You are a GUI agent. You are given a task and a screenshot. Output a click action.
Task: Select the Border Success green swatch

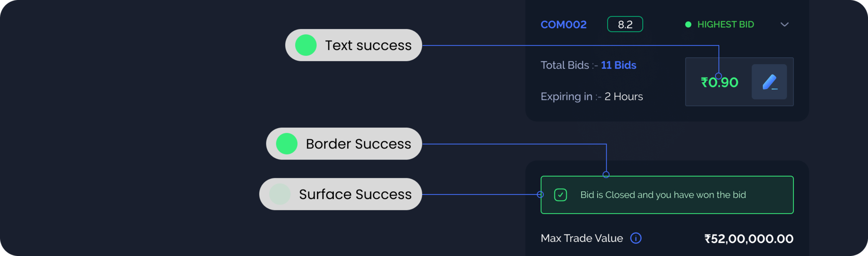click(x=286, y=144)
